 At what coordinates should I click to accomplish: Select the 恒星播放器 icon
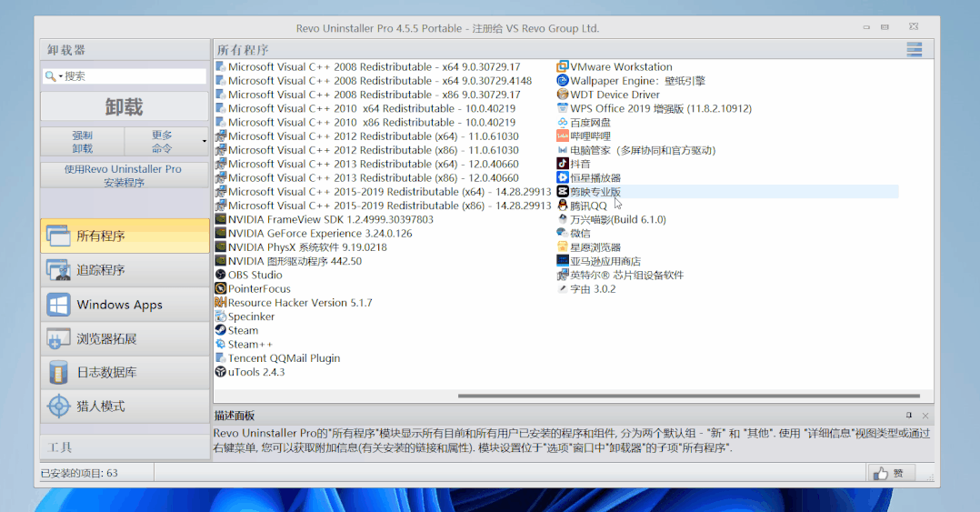tap(563, 177)
